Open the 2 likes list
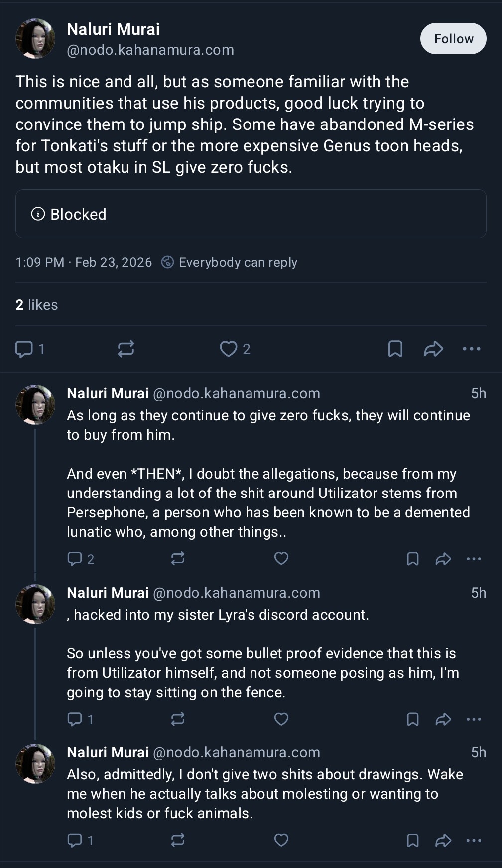Viewport: 502px width, 868px height. click(37, 305)
